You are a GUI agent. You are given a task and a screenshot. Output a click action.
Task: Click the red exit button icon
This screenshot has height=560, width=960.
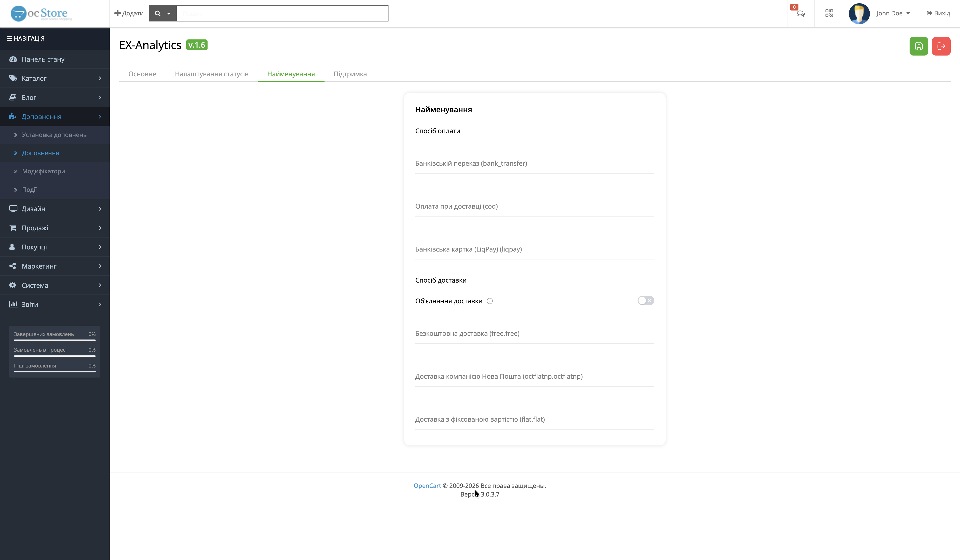(x=941, y=46)
